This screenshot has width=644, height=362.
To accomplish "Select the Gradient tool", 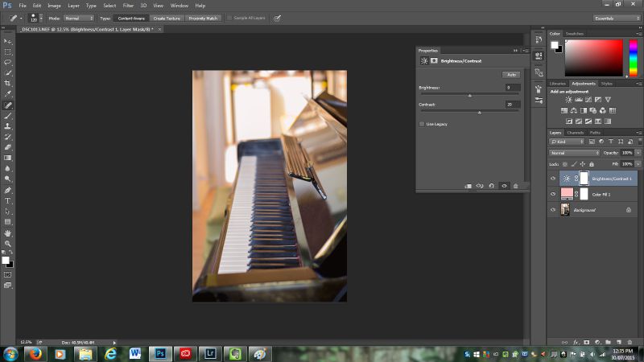I will [8, 158].
